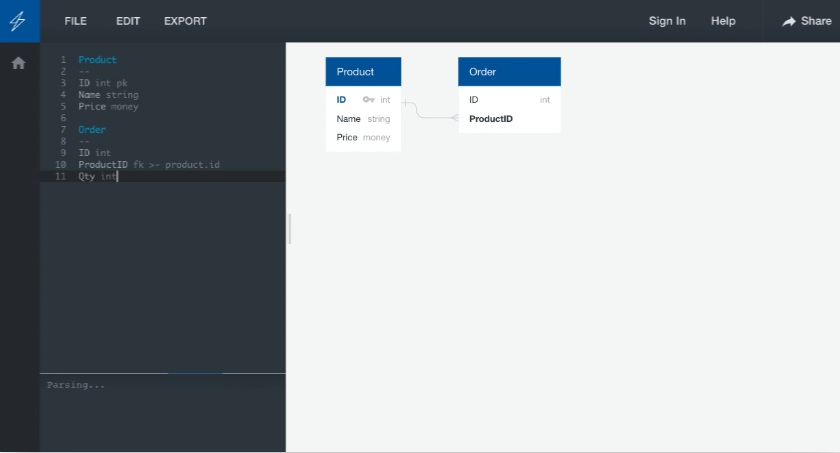Open the EDIT menu
Screen dimensions: 840x453
[128, 21]
